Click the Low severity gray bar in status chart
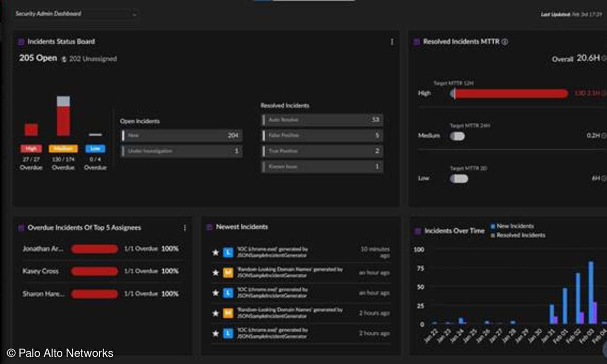 click(95, 134)
